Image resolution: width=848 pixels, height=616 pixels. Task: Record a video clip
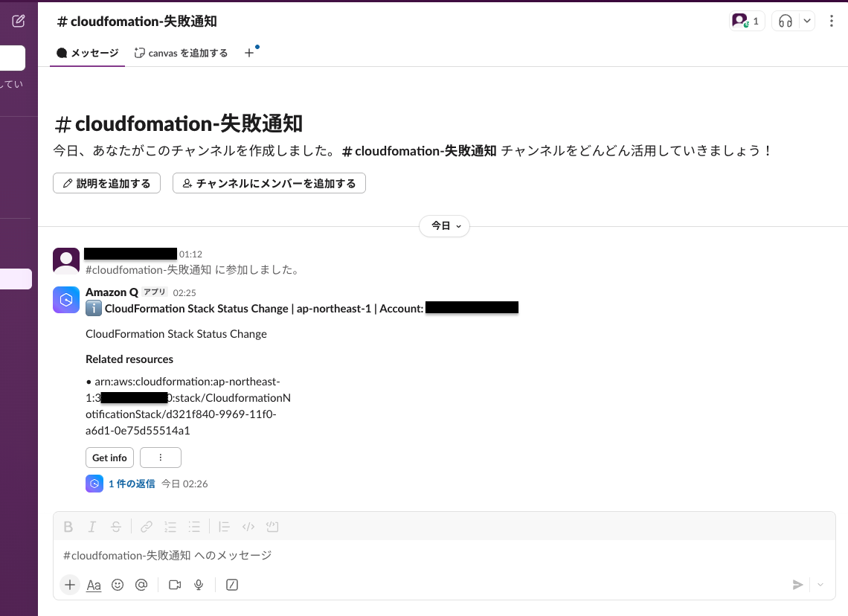point(175,585)
